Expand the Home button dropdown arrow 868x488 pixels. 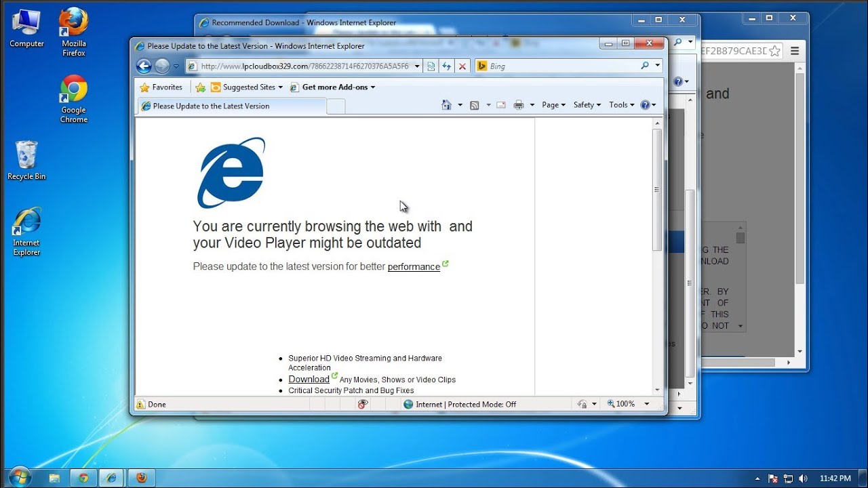coord(460,105)
